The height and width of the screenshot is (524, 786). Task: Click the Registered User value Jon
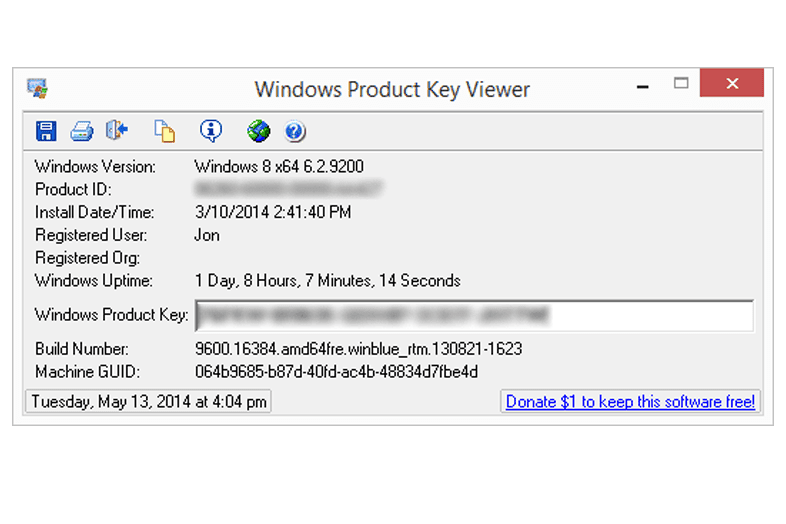coord(207,235)
